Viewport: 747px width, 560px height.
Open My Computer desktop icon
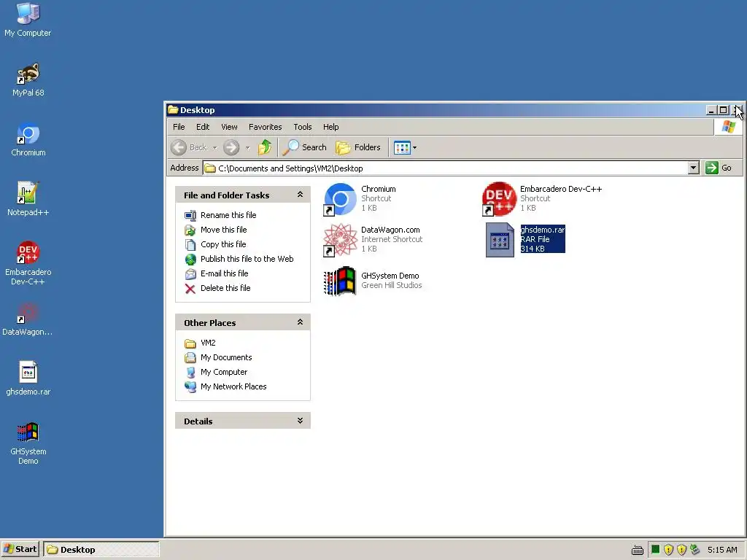click(x=28, y=20)
